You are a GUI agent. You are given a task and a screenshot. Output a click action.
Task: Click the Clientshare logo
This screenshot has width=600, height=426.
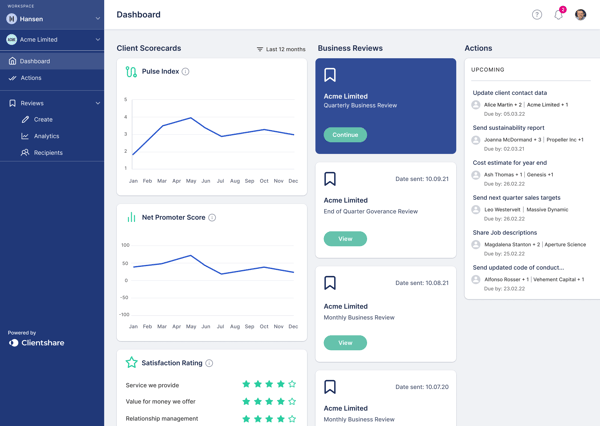coord(36,343)
